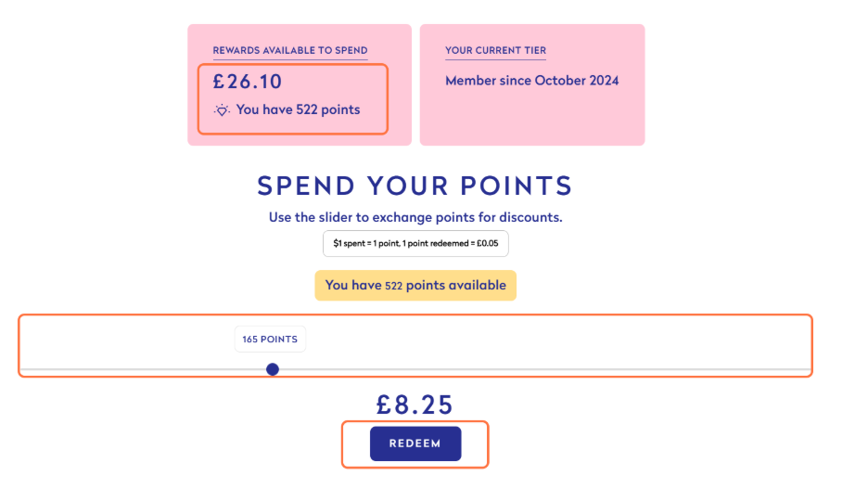The height and width of the screenshot is (501, 868).
Task: Click the £8.25 redeem amount
Action: (415, 405)
